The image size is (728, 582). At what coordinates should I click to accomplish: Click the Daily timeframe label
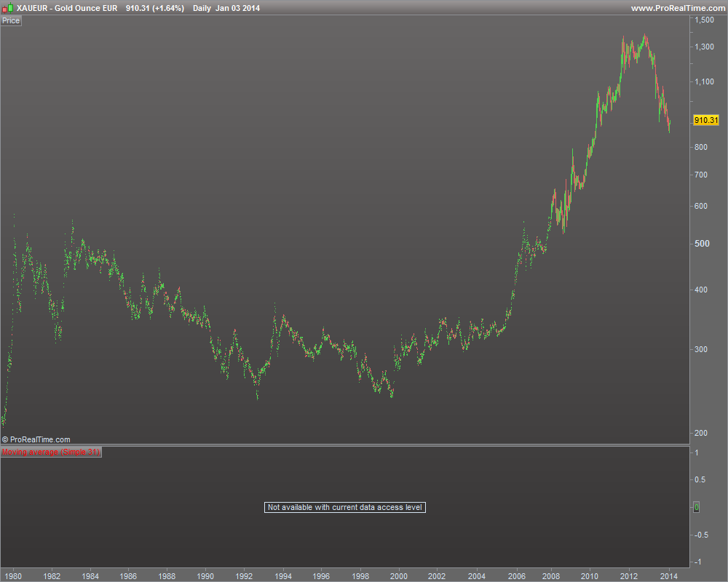click(202, 8)
